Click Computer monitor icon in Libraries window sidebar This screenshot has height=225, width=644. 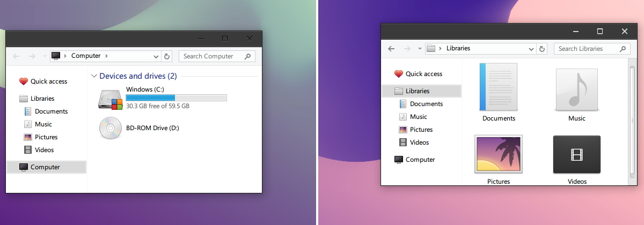tap(398, 160)
